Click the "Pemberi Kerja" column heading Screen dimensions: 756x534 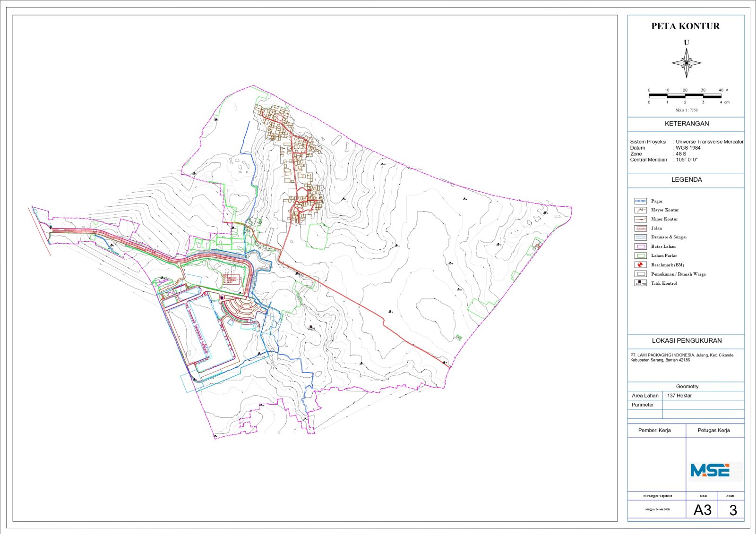654,430
